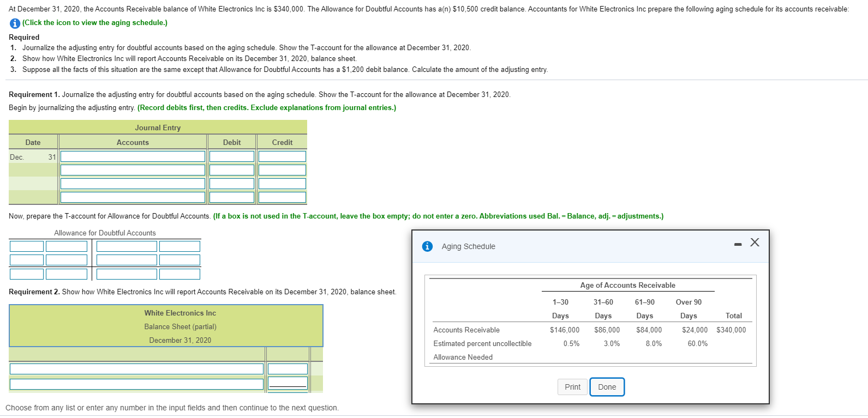
Task: Click the "Allowance for Doubtful Accounts" T-account title
Action: click(105, 233)
